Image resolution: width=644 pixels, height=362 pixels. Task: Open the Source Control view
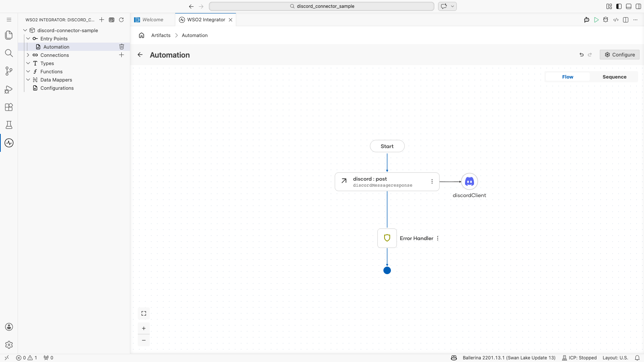click(9, 71)
